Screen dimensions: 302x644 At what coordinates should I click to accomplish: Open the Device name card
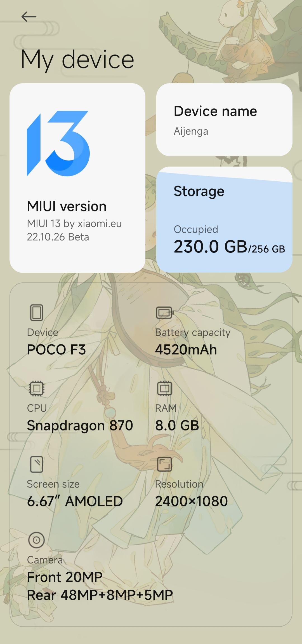pos(224,120)
